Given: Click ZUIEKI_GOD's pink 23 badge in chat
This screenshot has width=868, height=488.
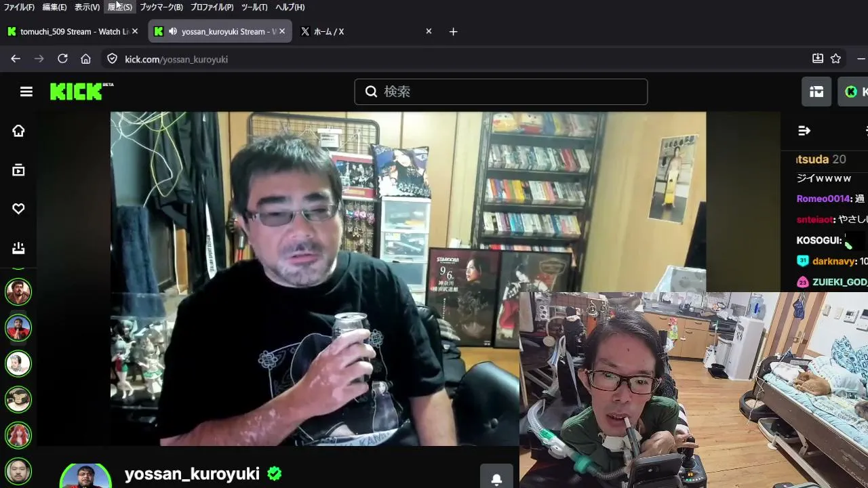Looking at the screenshot, I should [x=803, y=282].
